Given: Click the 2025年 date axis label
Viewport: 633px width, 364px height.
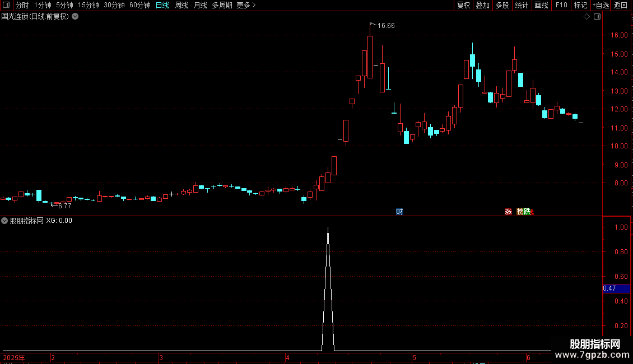Looking at the screenshot, I should [14, 358].
